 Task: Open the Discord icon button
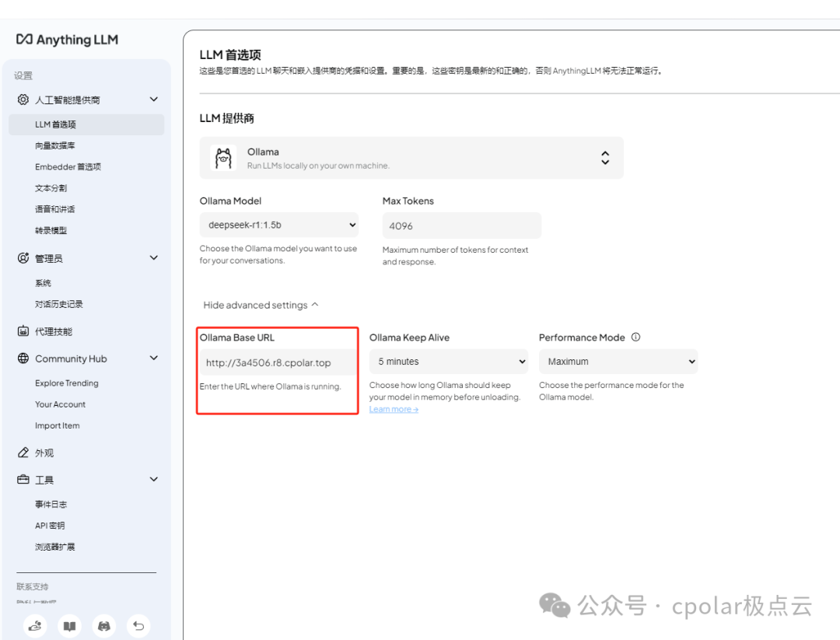[x=104, y=625]
